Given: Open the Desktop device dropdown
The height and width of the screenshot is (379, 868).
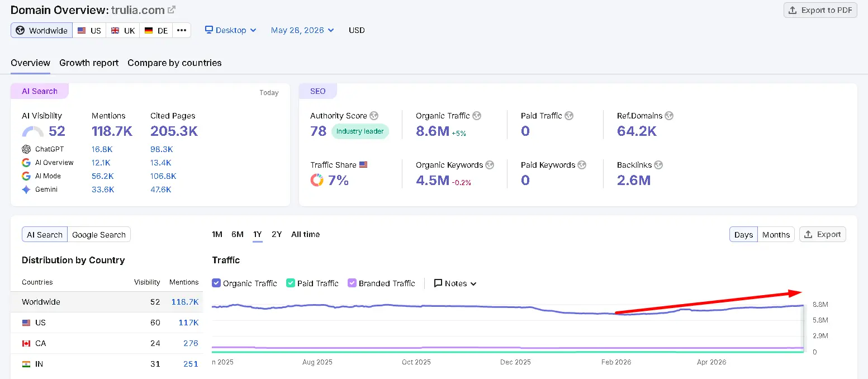Looking at the screenshot, I should point(230,30).
